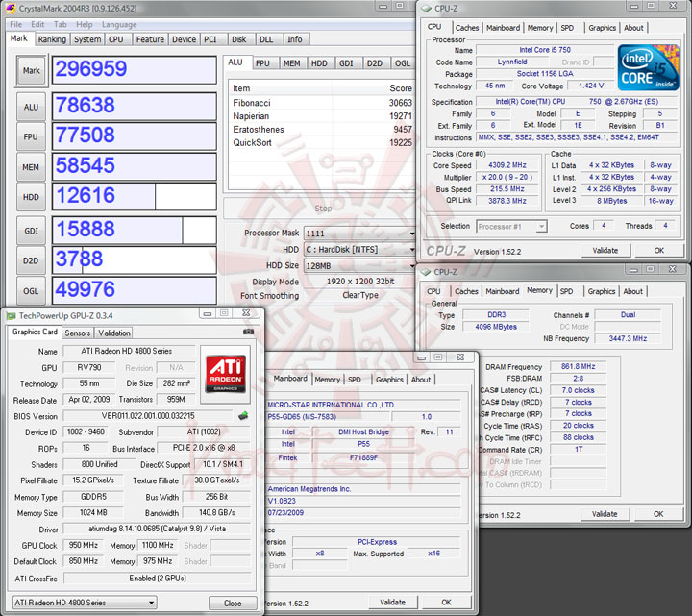Image resolution: width=692 pixels, height=616 pixels.
Task: Click the Close button in GPU-Z
Action: tap(233, 603)
